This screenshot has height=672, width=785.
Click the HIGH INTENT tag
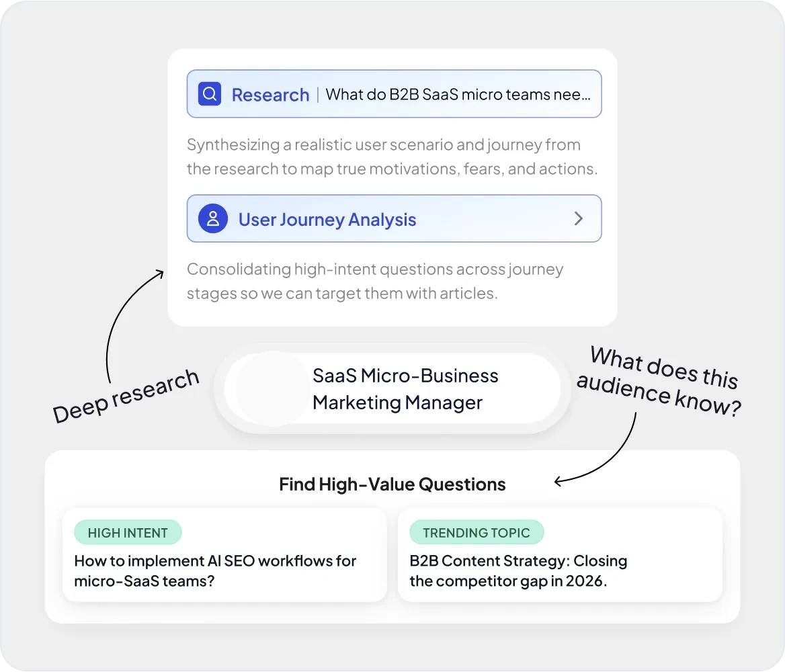tap(128, 532)
